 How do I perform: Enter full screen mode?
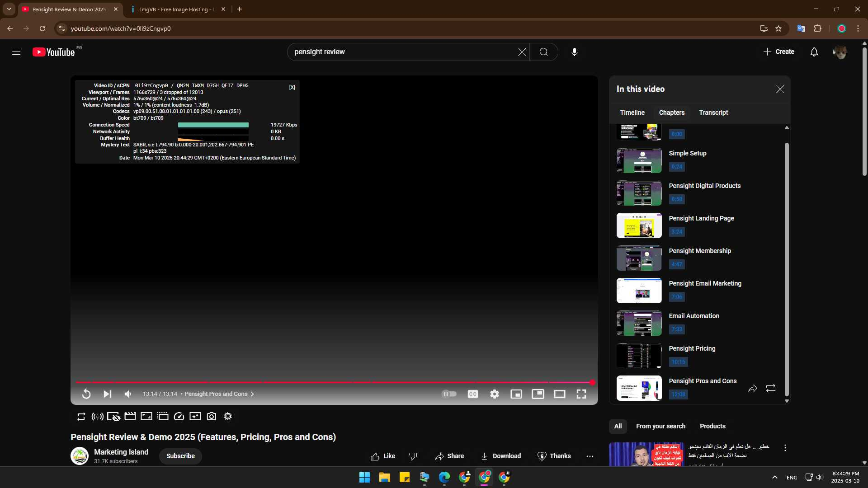581,394
